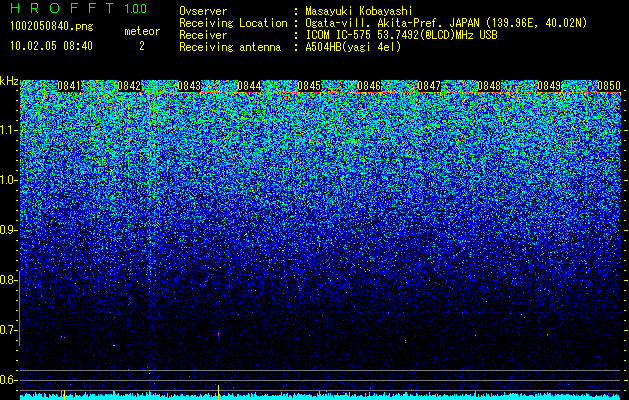Click the 0.8 kHz axis label
Viewport: 629px width, 400px height.
point(9,280)
